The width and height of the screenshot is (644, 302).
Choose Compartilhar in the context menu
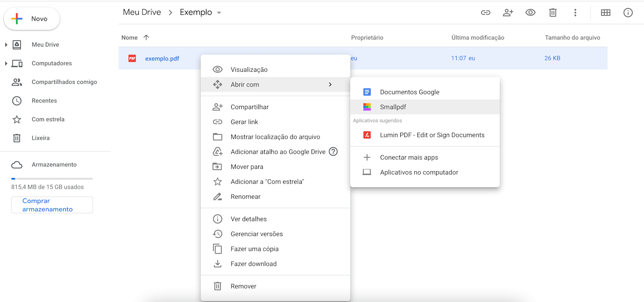point(276,107)
